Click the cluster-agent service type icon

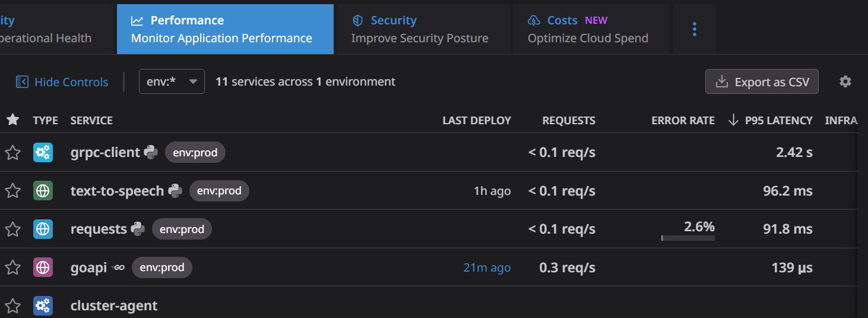[x=43, y=306]
